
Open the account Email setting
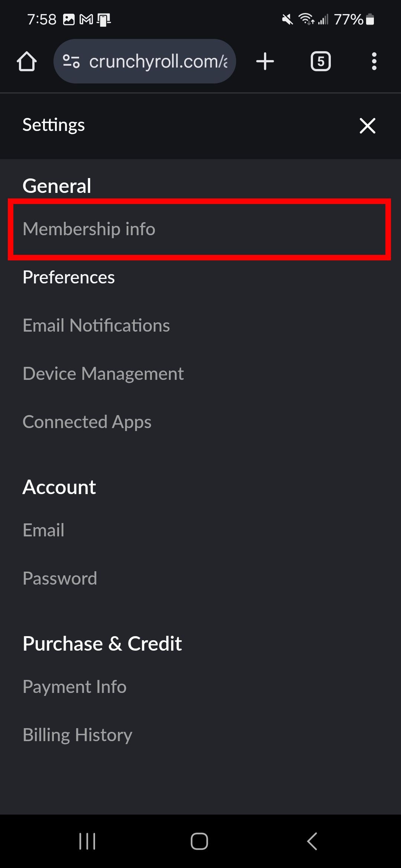point(43,530)
